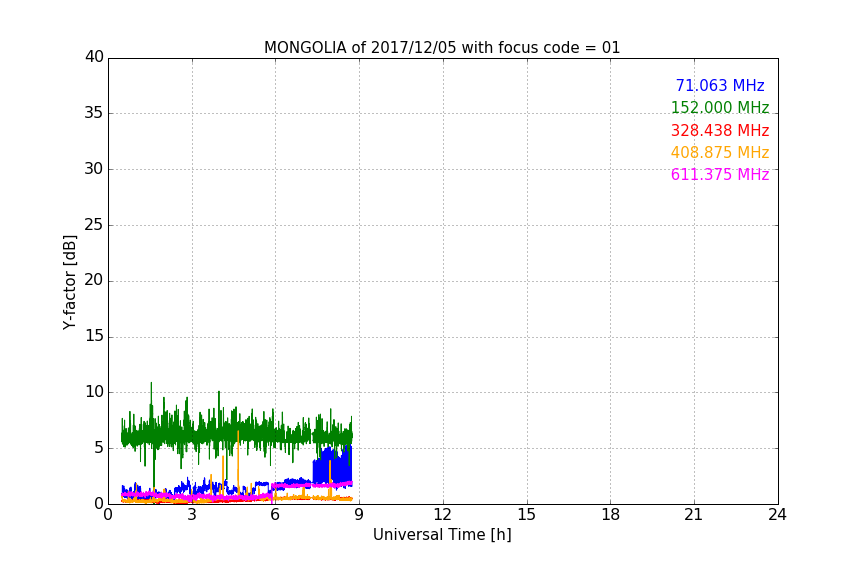This screenshot has height=576, width=864.
Task: Click the y-axis tick label 30
Action: [94, 169]
